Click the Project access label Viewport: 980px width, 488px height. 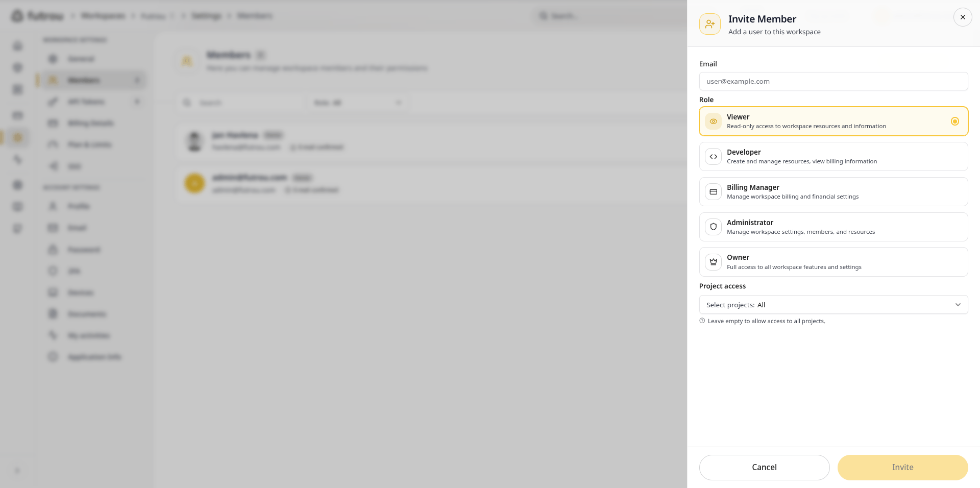click(x=722, y=286)
